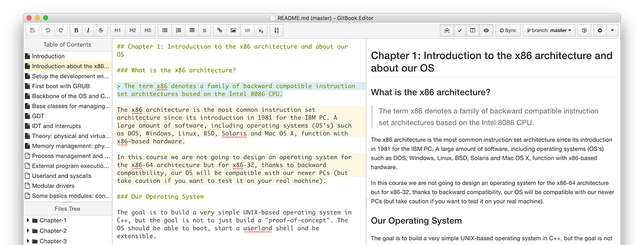Expand the Chapter-3 folder arrow

[27, 241]
